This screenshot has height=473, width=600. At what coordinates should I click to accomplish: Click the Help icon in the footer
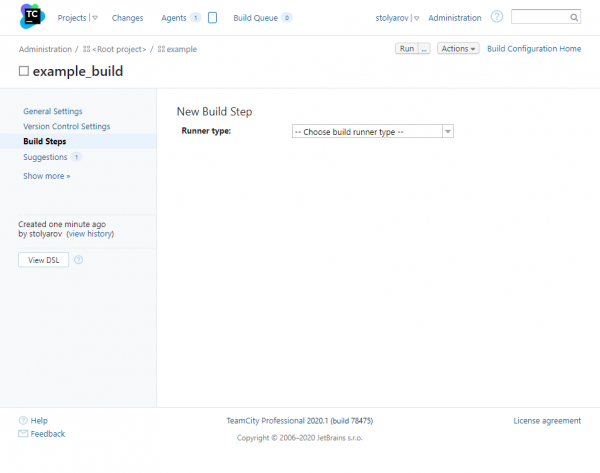[x=23, y=421]
